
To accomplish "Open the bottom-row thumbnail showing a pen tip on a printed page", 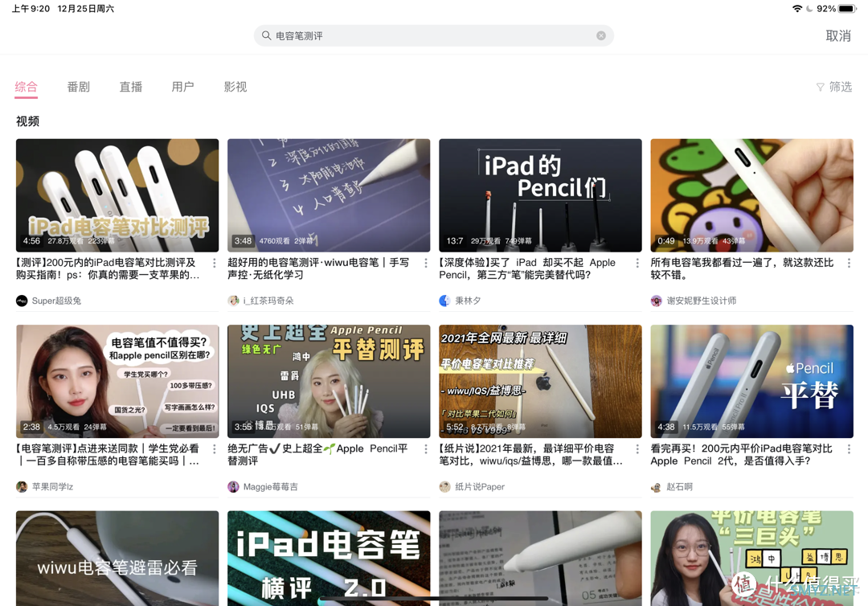I will [540, 558].
